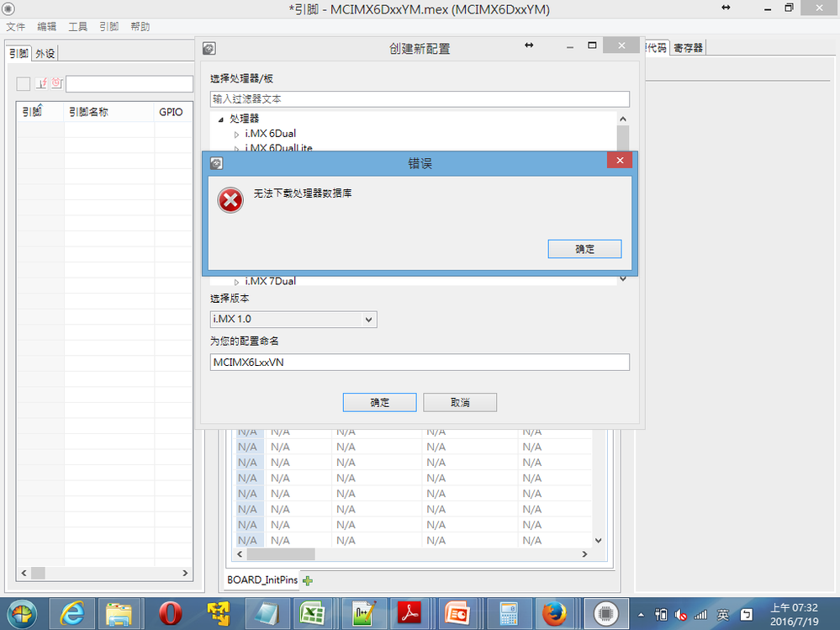The width and height of the screenshot is (840, 630).
Task: Click the right arrow of the pins list horizontal scrollbar
Action: (x=185, y=573)
